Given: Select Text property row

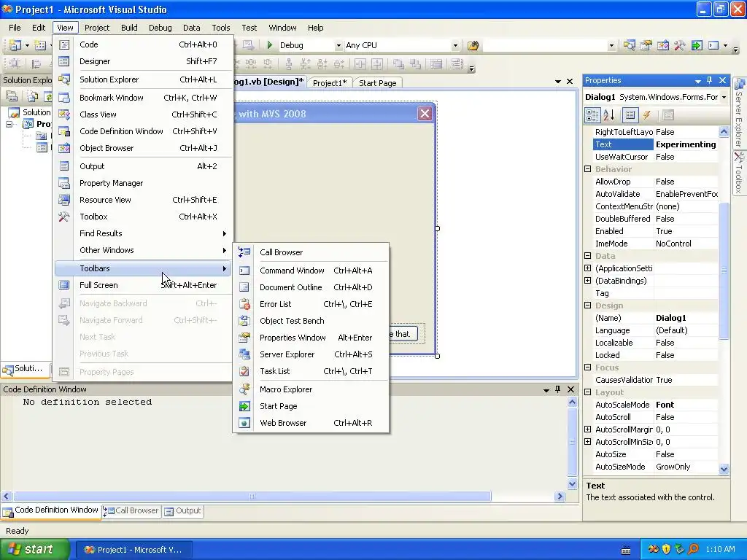Looking at the screenshot, I should [656, 144].
